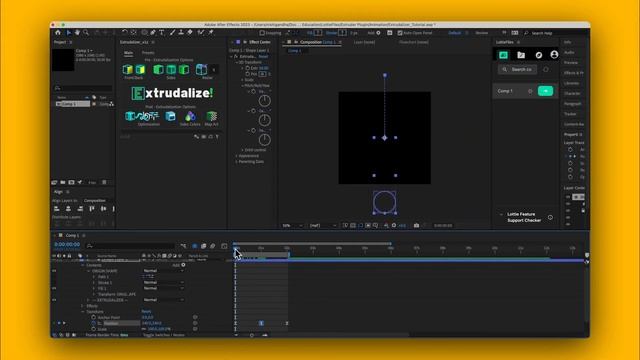Toggle visibility eye for ORIGIN SHAPE
Screen dimensions: 640x360
pyautogui.click(x=54, y=271)
